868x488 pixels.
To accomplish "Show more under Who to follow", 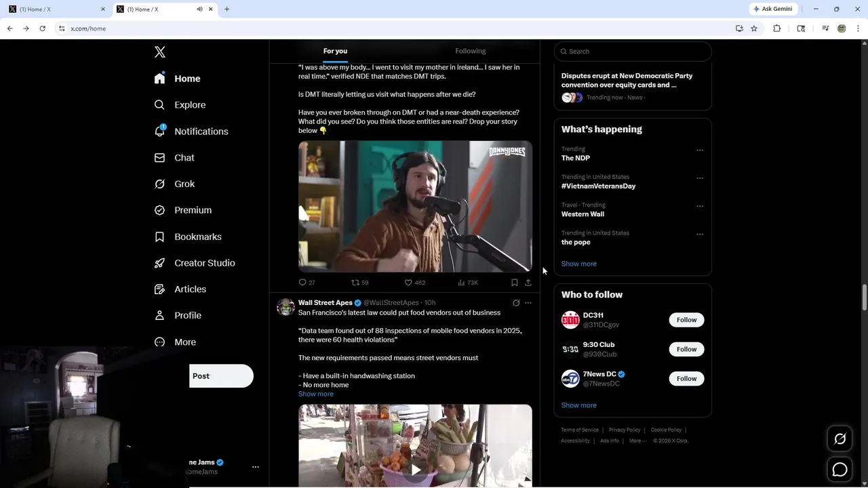I will (579, 405).
